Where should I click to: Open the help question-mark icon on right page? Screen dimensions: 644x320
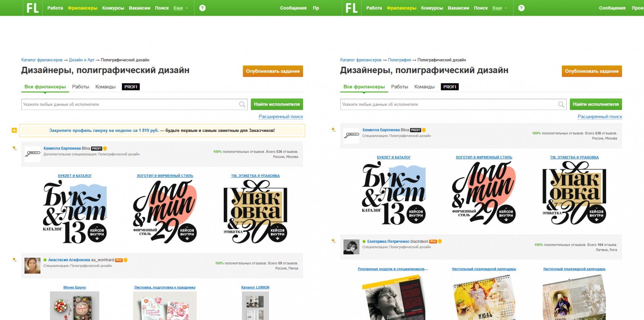pos(521,8)
